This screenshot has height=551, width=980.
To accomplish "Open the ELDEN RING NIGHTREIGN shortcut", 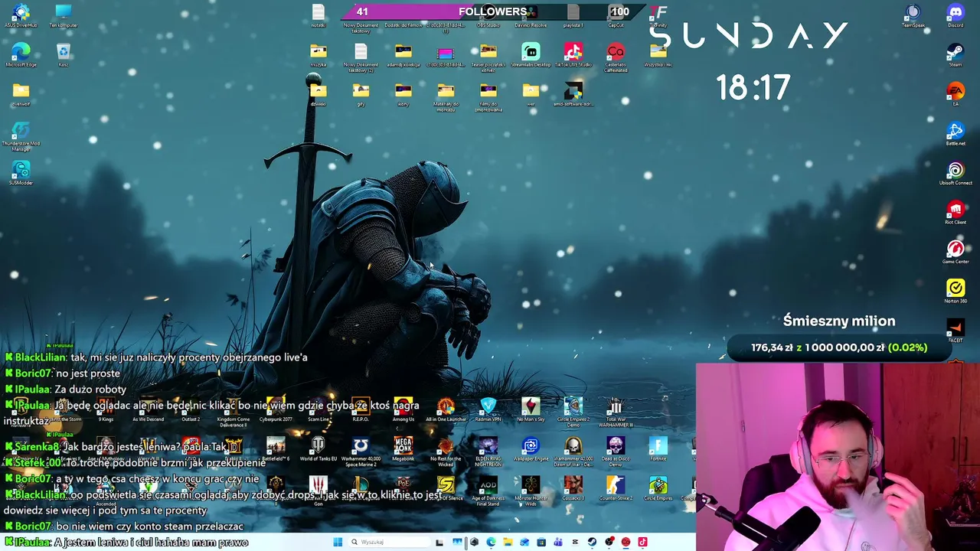I will [488, 451].
